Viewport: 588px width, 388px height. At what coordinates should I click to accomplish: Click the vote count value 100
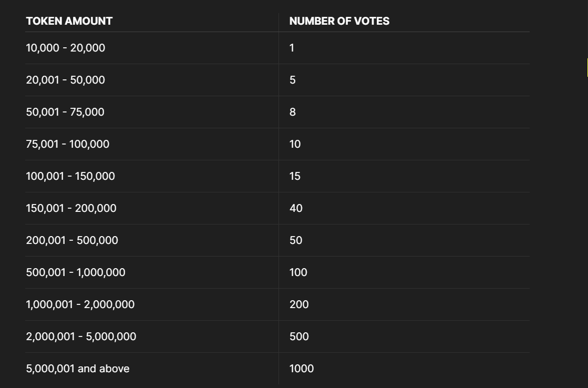tap(298, 272)
